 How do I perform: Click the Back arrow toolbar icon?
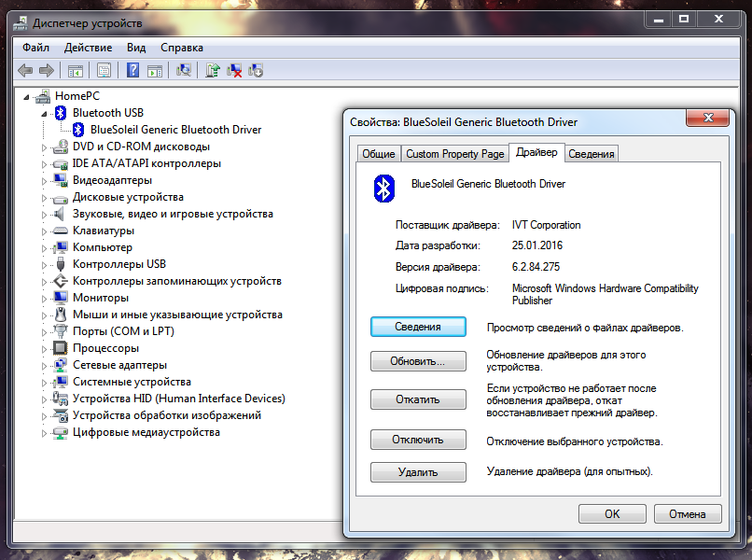pos(25,71)
